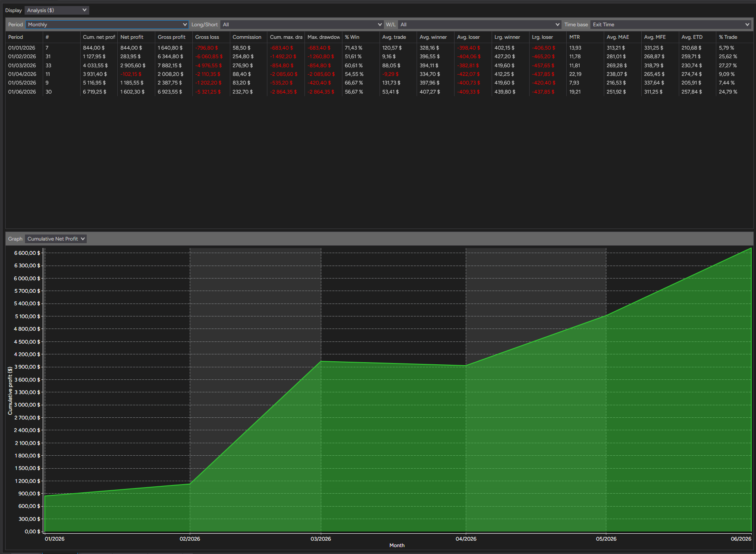This screenshot has width=756, height=554.
Task: Select the 01/01/2026 period row
Action: click(379, 48)
